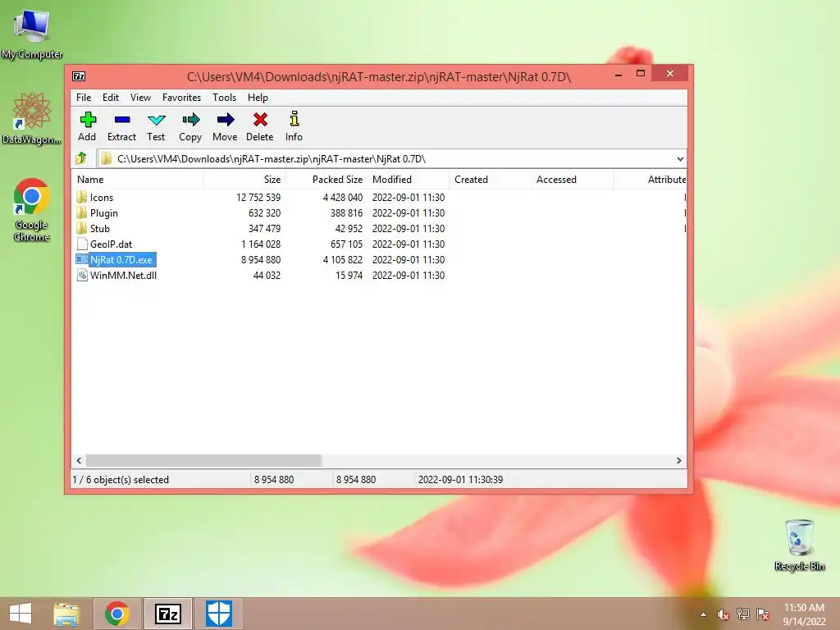Click packed size 4 105 822
This screenshot has height=630, width=840.
342,259
